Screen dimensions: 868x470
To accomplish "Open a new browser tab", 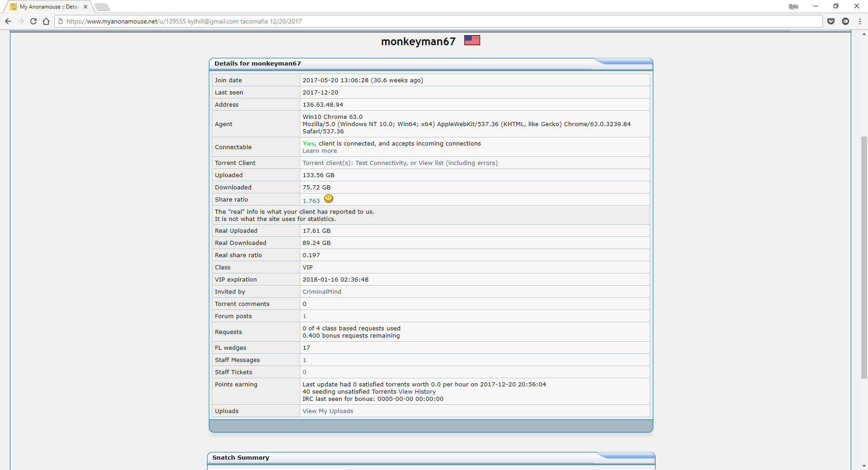I will (x=102, y=7).
